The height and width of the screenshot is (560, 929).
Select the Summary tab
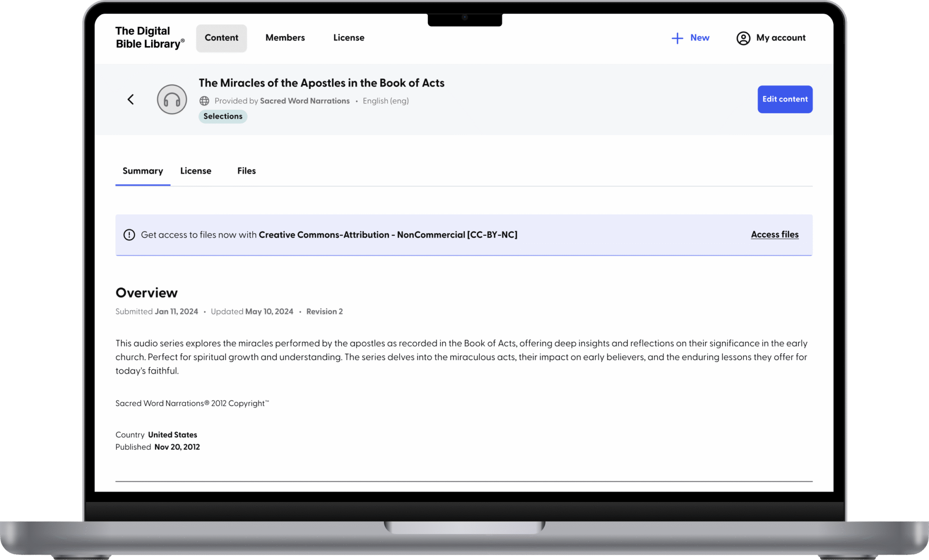[x=142, y=171]
